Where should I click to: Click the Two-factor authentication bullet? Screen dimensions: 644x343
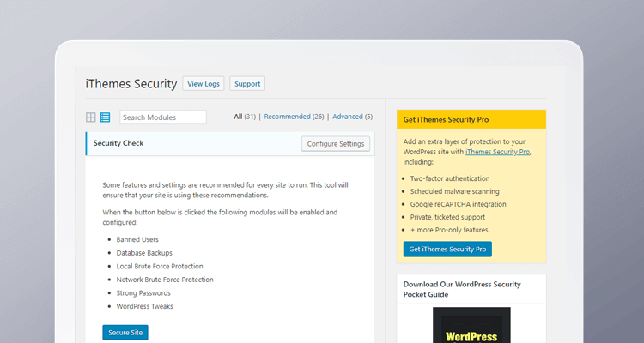coord(450,178)
